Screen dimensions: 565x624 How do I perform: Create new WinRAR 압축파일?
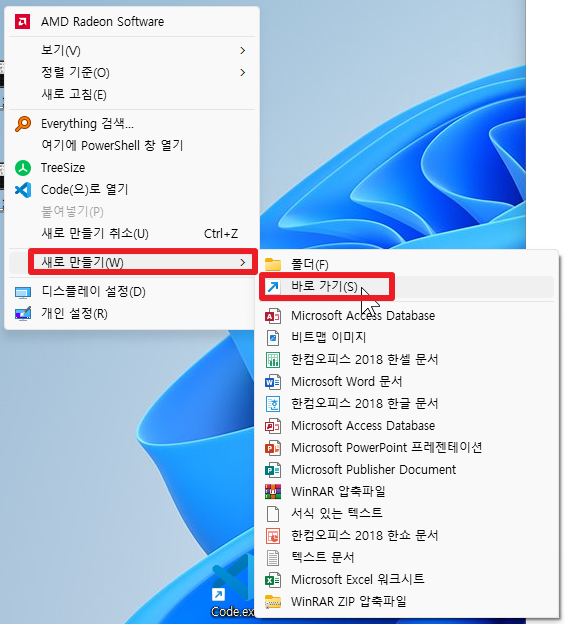coord(406,492)
